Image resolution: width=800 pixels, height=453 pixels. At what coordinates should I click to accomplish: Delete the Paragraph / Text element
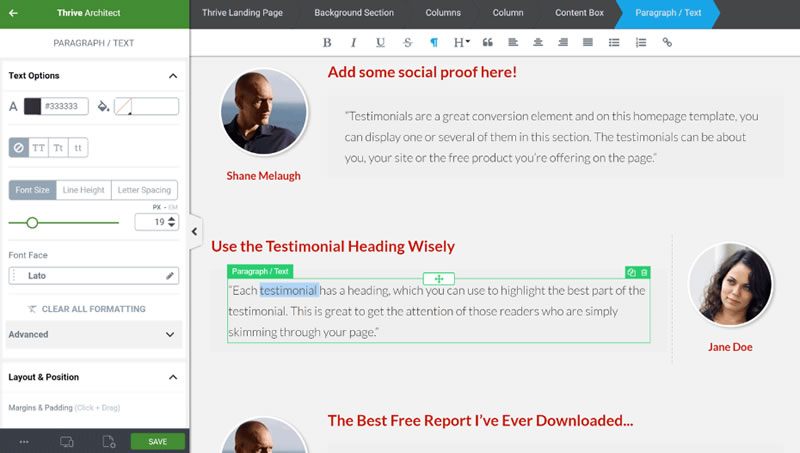(644, 272)
